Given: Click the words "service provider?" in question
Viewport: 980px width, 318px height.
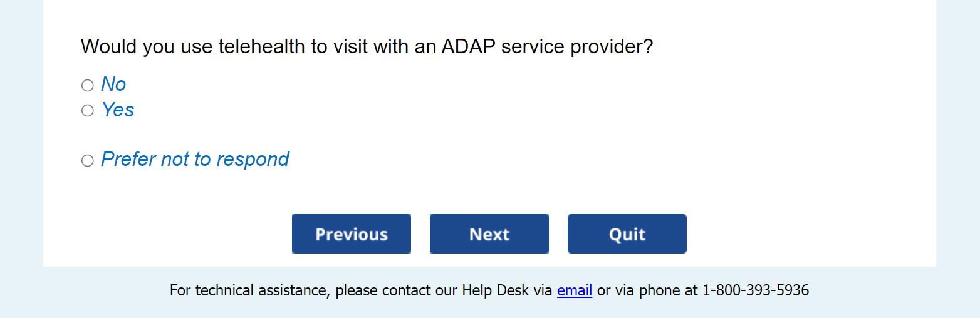Looking at the screenshot, I should 580,46.
